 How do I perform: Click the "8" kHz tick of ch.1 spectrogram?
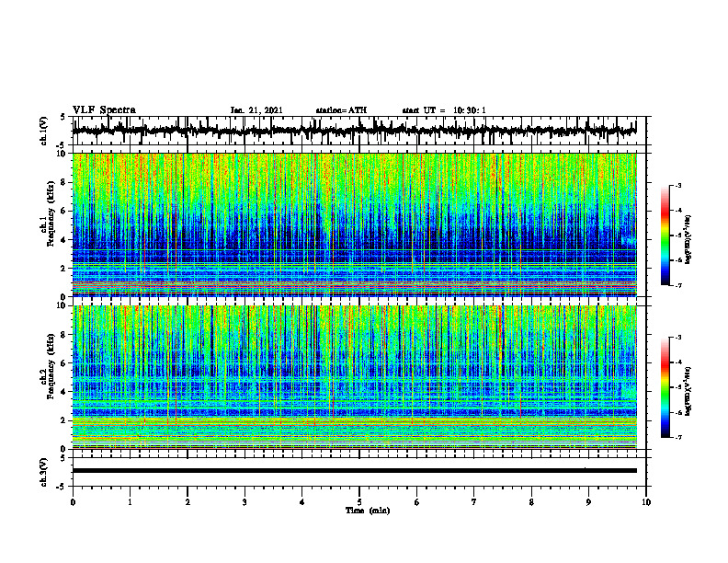[x=65, y=182]
